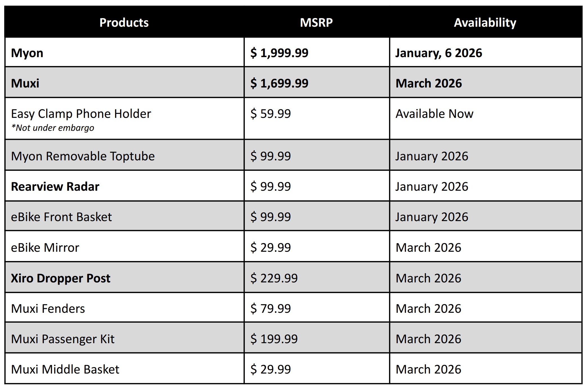Select the $ 229.99 price cell
This screenshot has width=588, height=389.
click(x=274, y=278)
